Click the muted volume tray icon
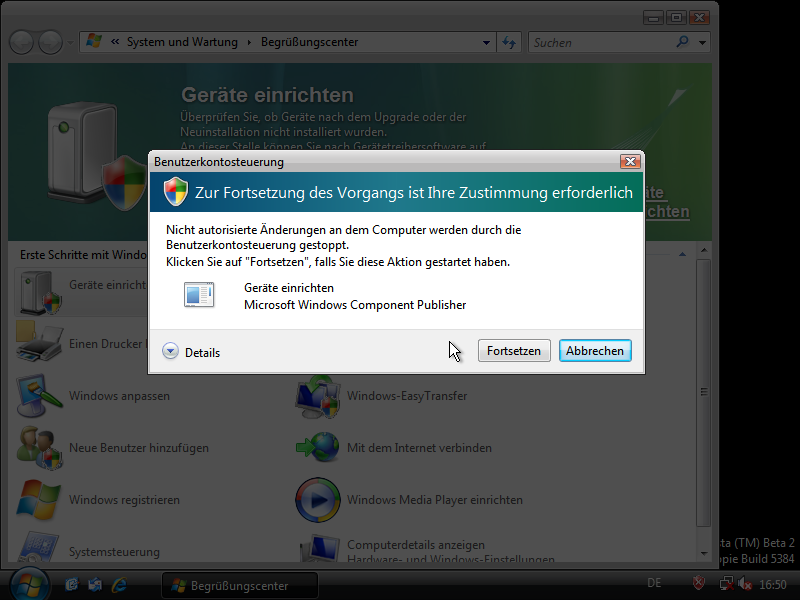Screen dimensions: 800x600 pos(745,584)
